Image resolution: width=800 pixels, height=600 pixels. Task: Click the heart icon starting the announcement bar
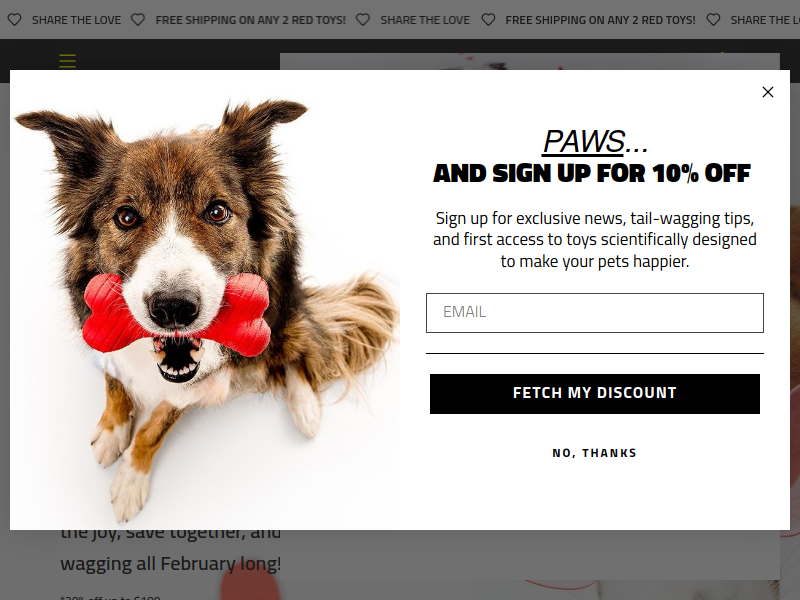pos(15,20)
